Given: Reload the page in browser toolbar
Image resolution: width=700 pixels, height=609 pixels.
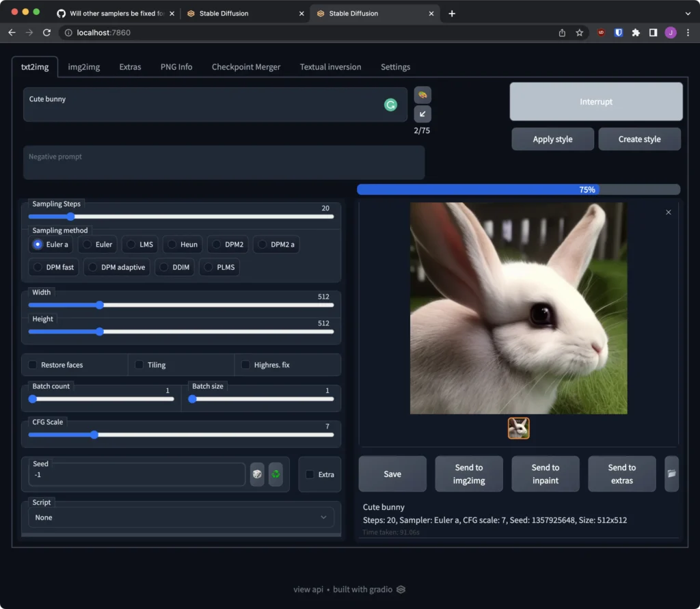Looking at the screenshot, I should 47,32.
